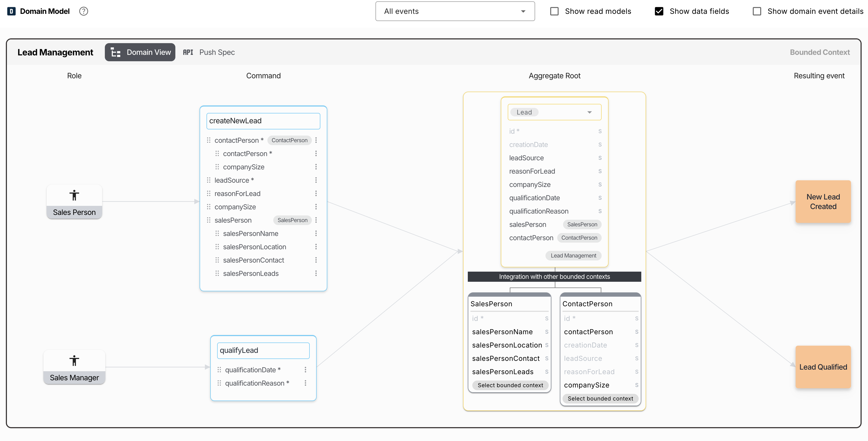This screenshot has width=868, height=441.
Task: Click the SalesPerson type tag in createNewLead
Action: pyautogui.click(x=292, y=220)
